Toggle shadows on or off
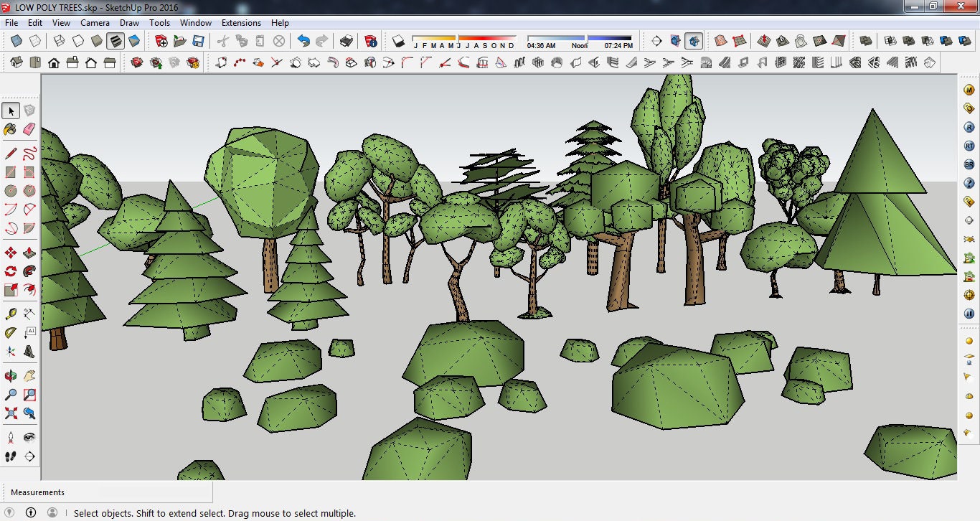The height and width of the screenshot is (521, 980). tap(399, 41)
